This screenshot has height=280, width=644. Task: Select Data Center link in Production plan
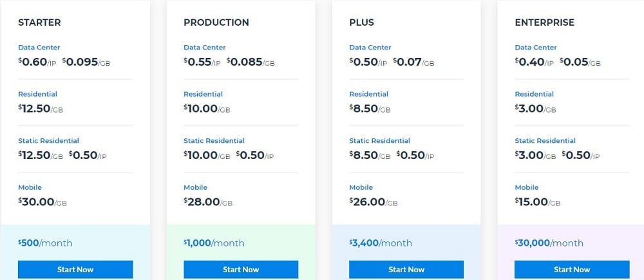click(205, 47)
